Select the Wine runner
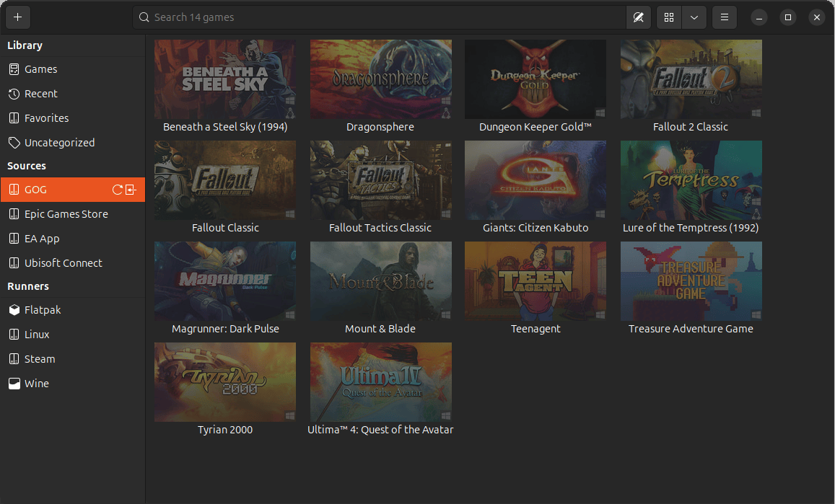 (72, 383)
